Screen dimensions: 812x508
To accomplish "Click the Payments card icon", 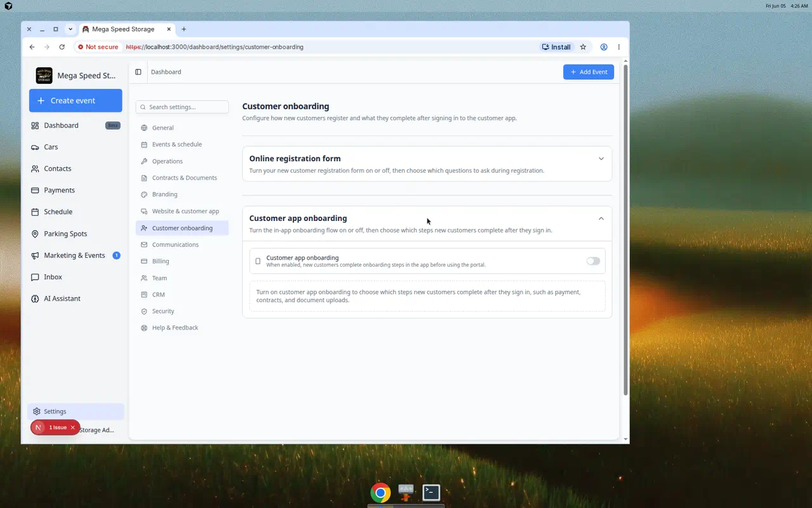I will pos(35,190).
